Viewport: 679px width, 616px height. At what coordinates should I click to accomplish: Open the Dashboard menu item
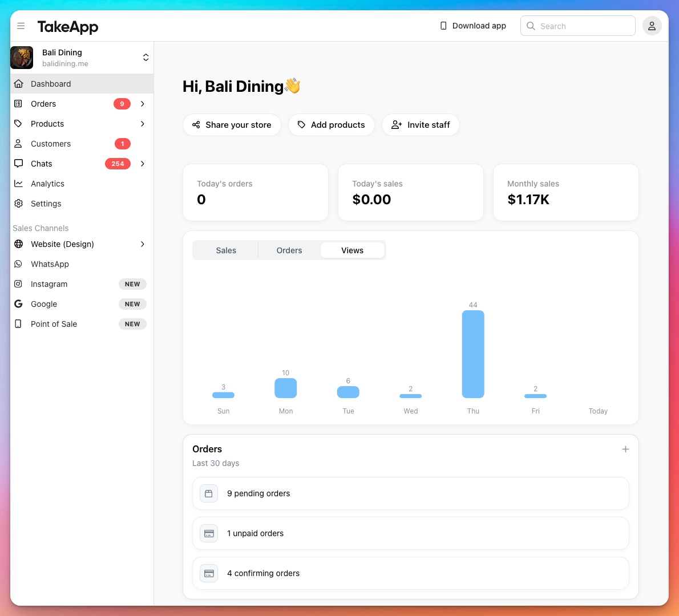point(82,83)
